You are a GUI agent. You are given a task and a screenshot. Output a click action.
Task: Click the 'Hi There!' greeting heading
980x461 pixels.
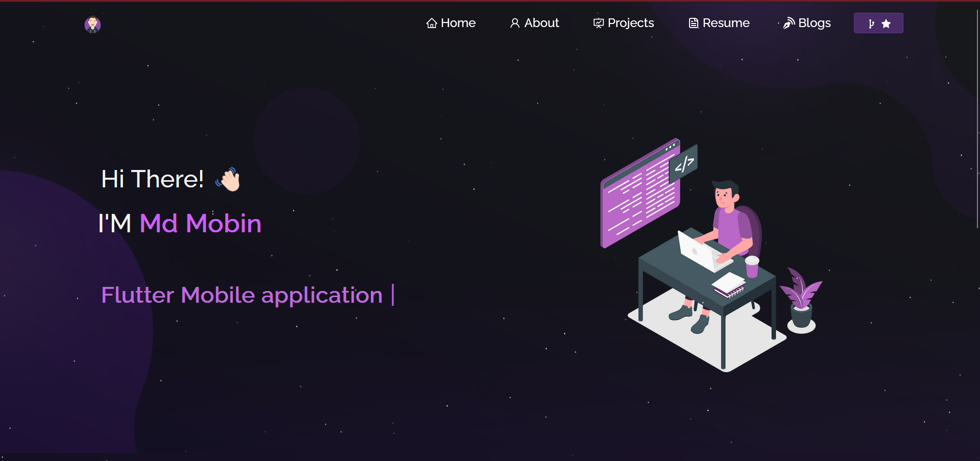(153, 179)
